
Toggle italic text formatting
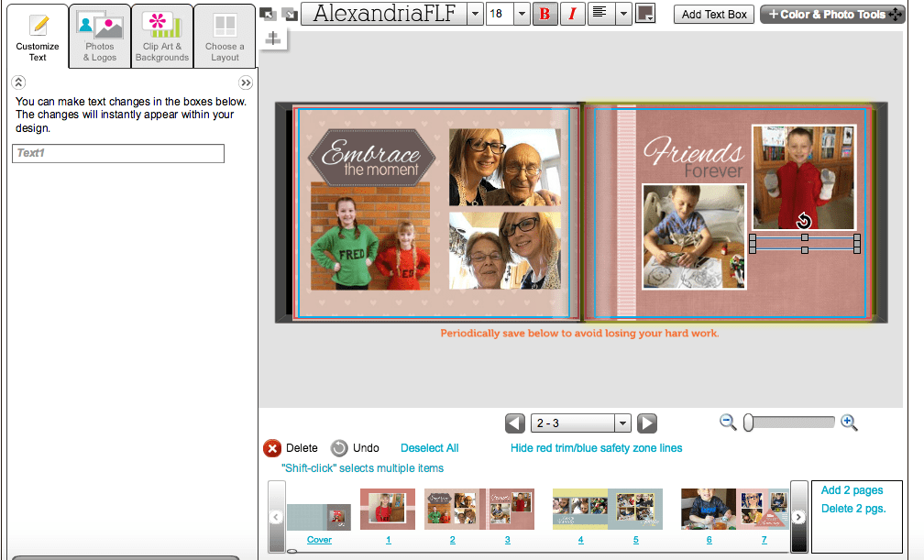(572, 14)
